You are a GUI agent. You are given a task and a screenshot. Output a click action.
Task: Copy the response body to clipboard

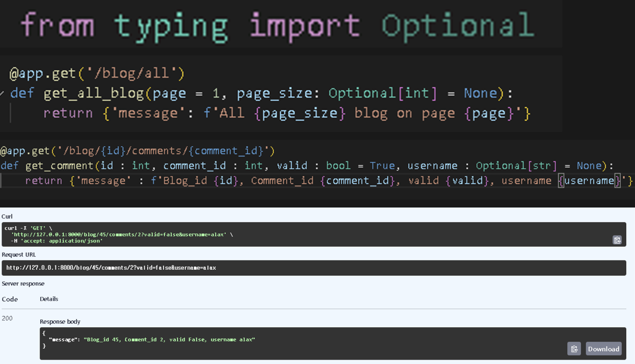point(574,349)
